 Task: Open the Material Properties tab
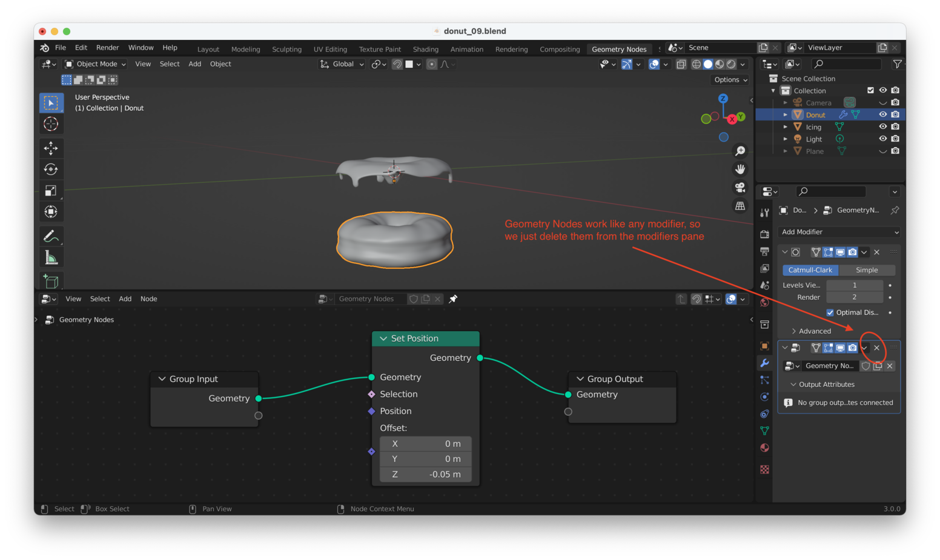point(764,447)
